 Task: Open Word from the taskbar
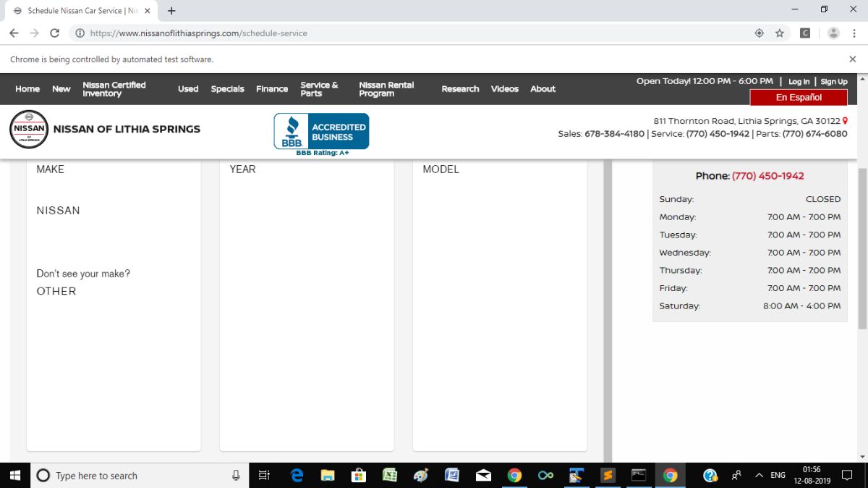(x=452, y=476)
